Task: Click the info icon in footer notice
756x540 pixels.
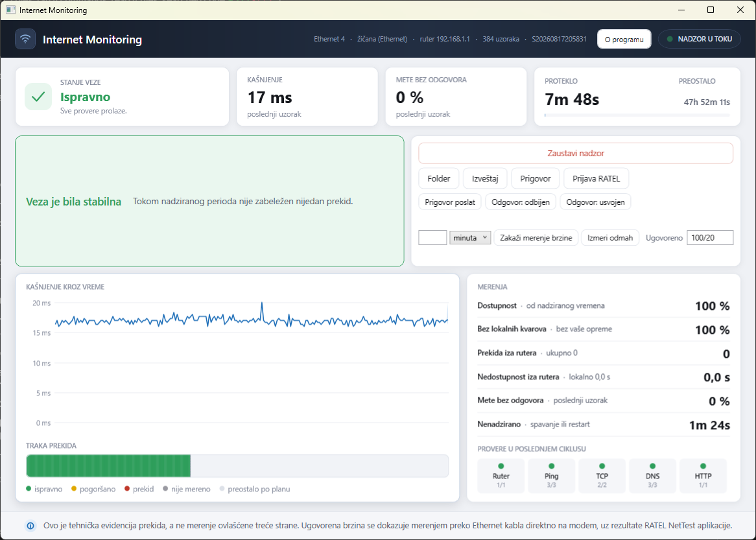Action: pyautogui.click(x=30, y=526)
